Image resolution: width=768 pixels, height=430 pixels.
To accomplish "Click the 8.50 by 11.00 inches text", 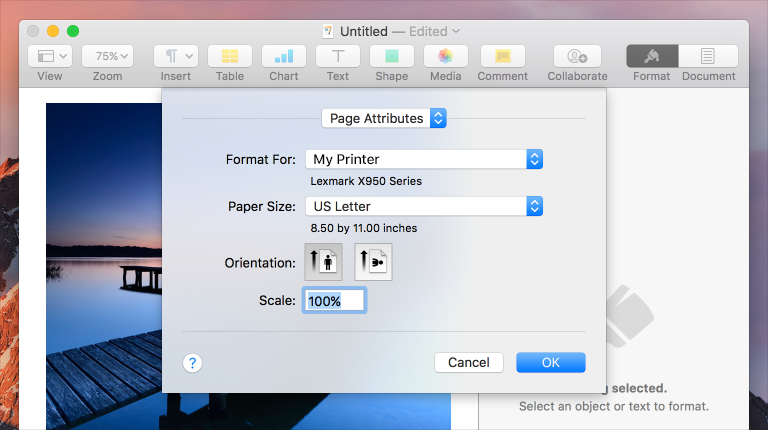I will click(363, 228).
